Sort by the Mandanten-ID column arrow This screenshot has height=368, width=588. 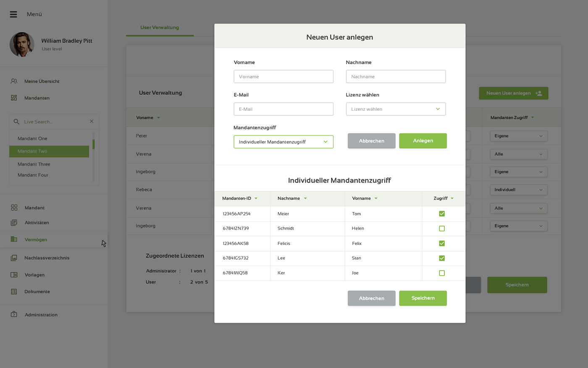256,198
